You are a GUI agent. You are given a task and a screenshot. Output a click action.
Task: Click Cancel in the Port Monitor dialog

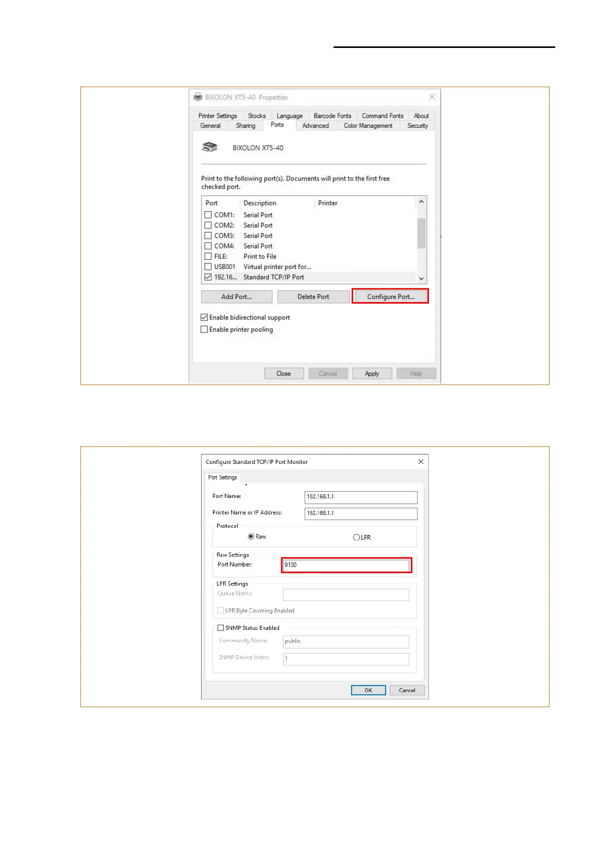(407, 690)
